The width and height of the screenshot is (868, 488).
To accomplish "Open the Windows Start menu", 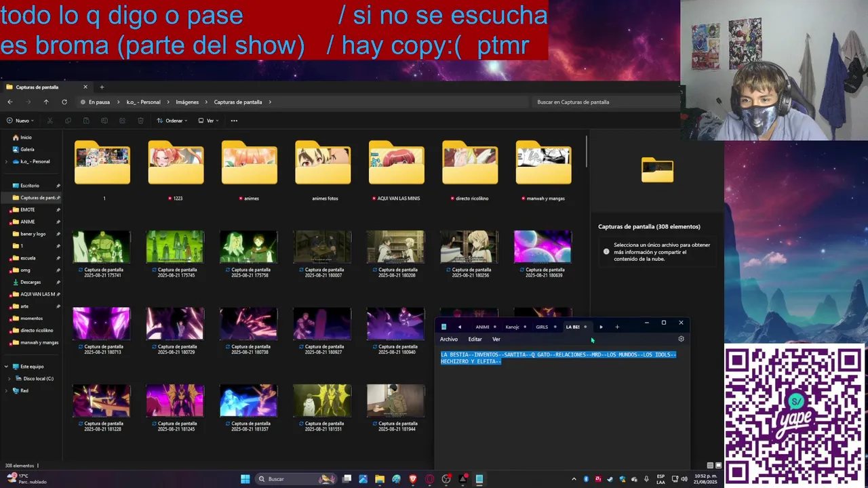I will point(245,479).
